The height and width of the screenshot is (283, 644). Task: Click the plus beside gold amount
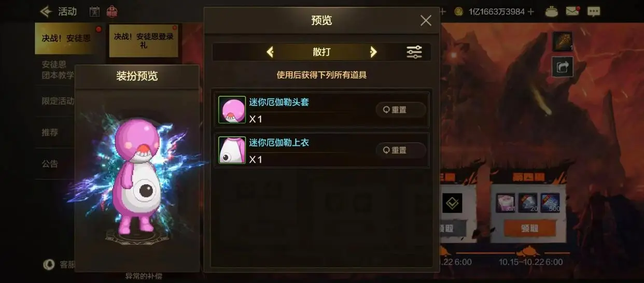click(x=530, y=11)
